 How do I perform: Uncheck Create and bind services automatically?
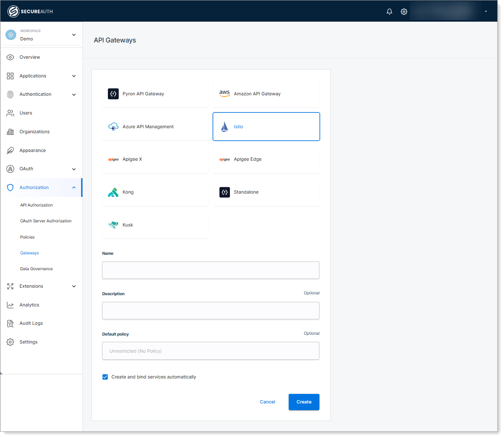105,377
